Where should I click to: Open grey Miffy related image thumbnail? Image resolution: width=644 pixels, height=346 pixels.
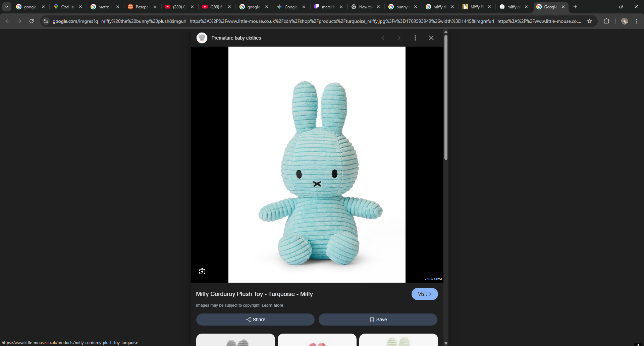pos(235,340)
